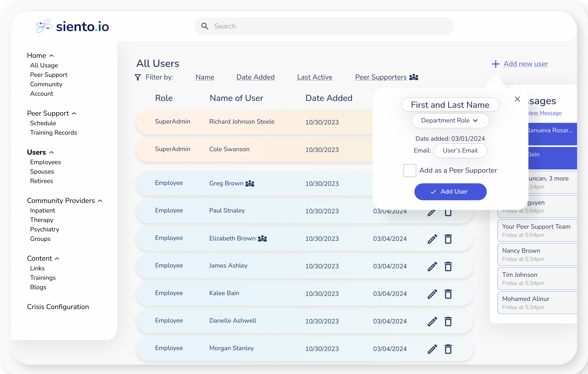Click the trash icon for James Ashley
Viewport: 588px width, 374px height.
coord(448,266)
